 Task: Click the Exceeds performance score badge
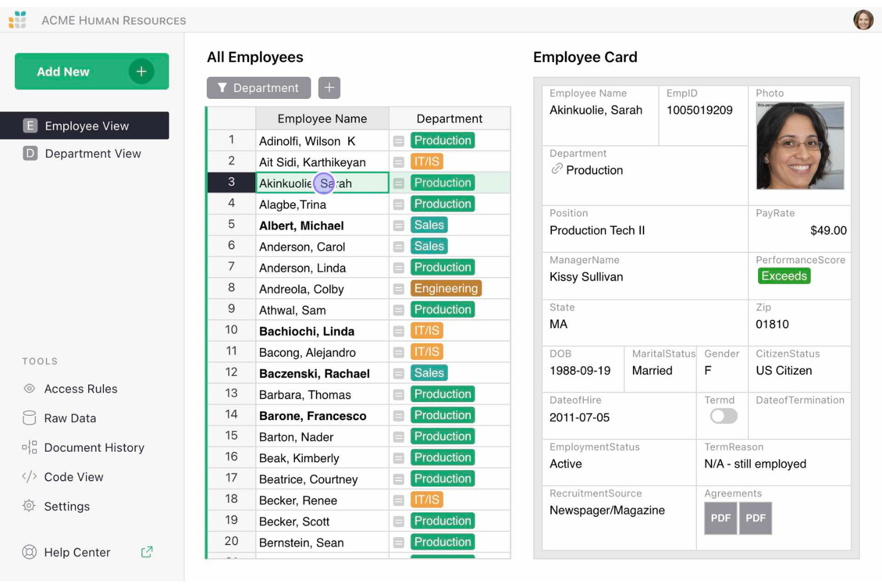pos(784,275)
